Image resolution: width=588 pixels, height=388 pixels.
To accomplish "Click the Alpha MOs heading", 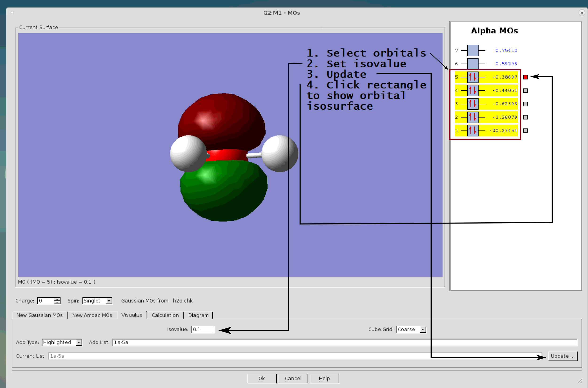I will 494,30.
